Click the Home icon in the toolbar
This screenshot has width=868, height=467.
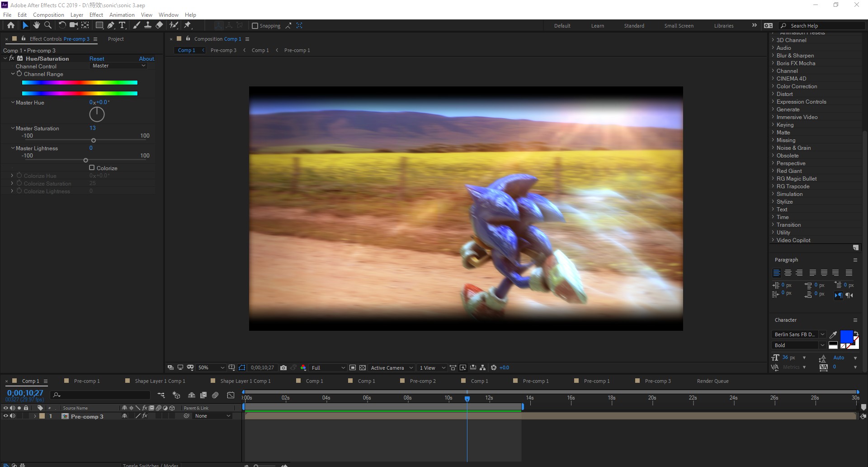tap(11, 25)
